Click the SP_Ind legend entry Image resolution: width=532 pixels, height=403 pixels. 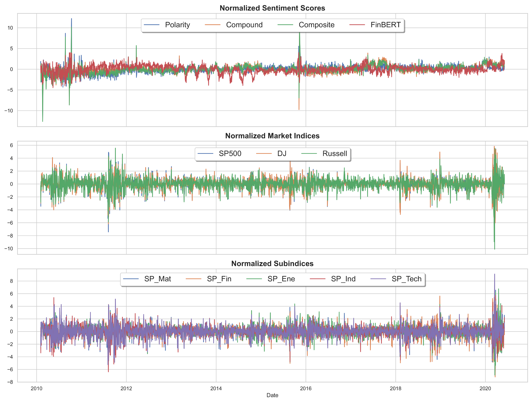(343, 279)
